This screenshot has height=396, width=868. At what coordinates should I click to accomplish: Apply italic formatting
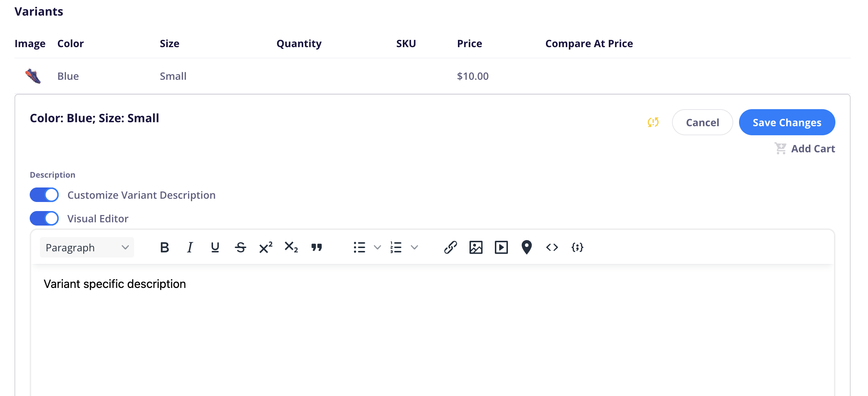189,247
